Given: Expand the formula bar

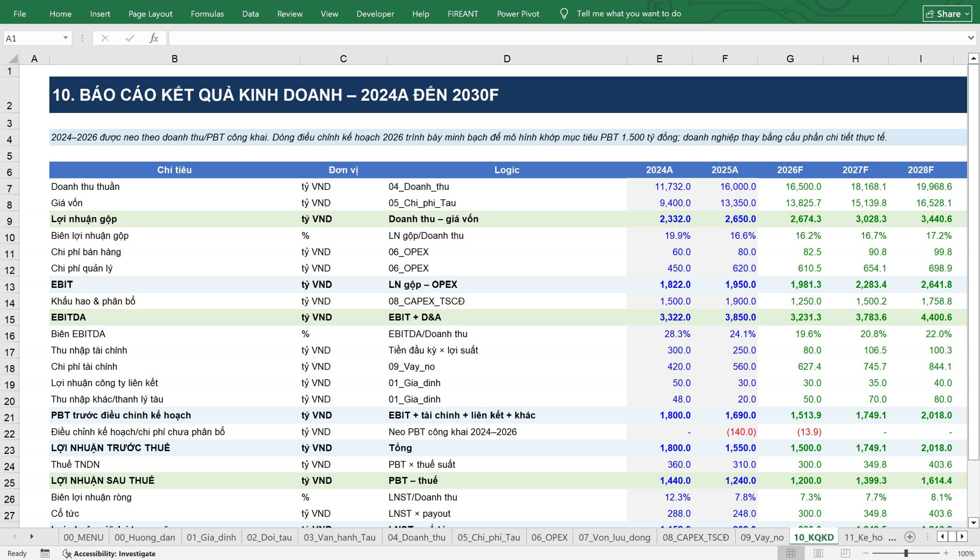Looking at the screenshot, I should (x=971, y=38).
